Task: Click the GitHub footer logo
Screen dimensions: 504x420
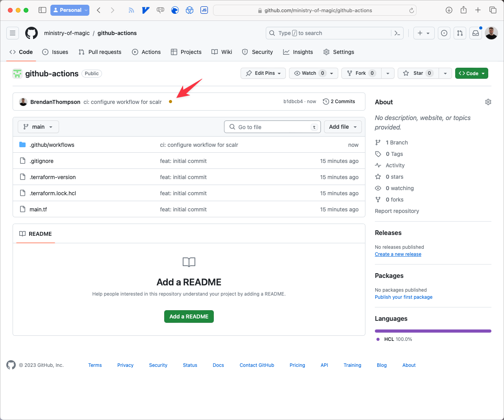Action: (x=11, y=365)
